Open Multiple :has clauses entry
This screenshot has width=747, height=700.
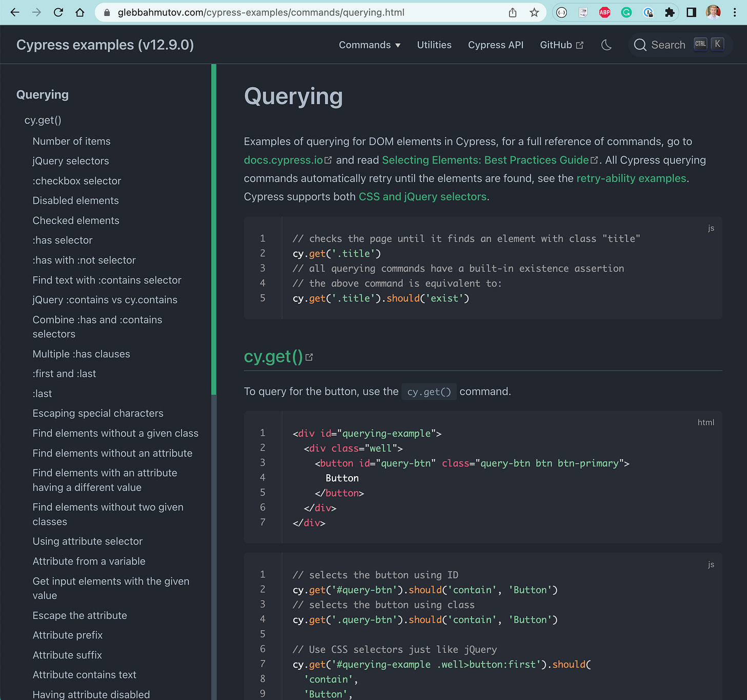(81, 354)
